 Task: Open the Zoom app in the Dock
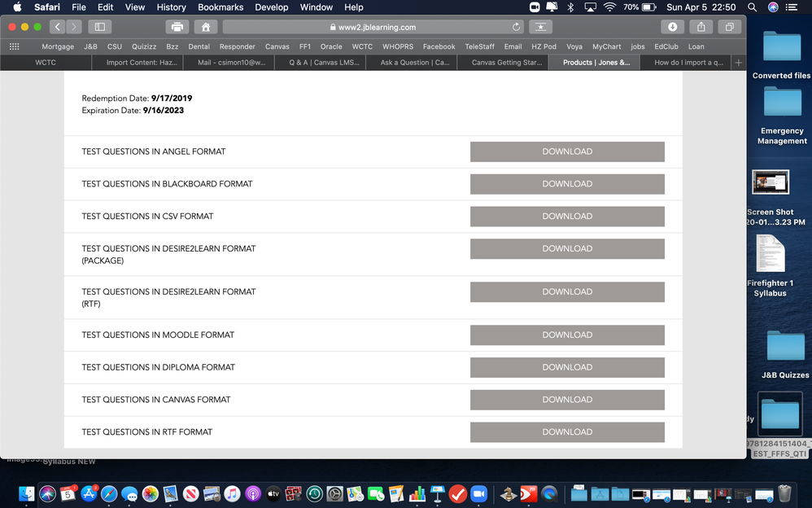tap(478, 493)
